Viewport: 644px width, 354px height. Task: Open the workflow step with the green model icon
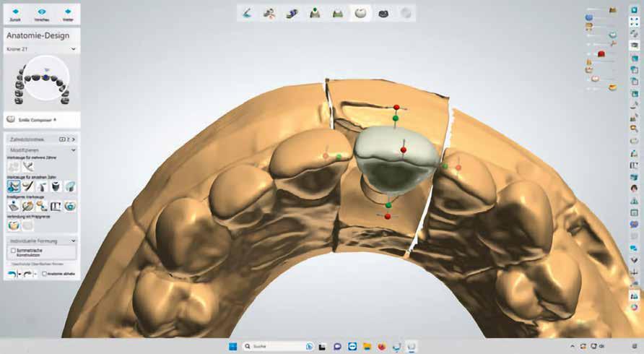(x=338, y=13)
